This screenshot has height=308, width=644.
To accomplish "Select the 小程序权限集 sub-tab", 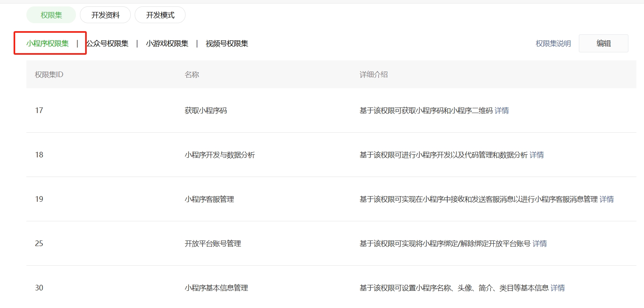I will coord(48,44).
